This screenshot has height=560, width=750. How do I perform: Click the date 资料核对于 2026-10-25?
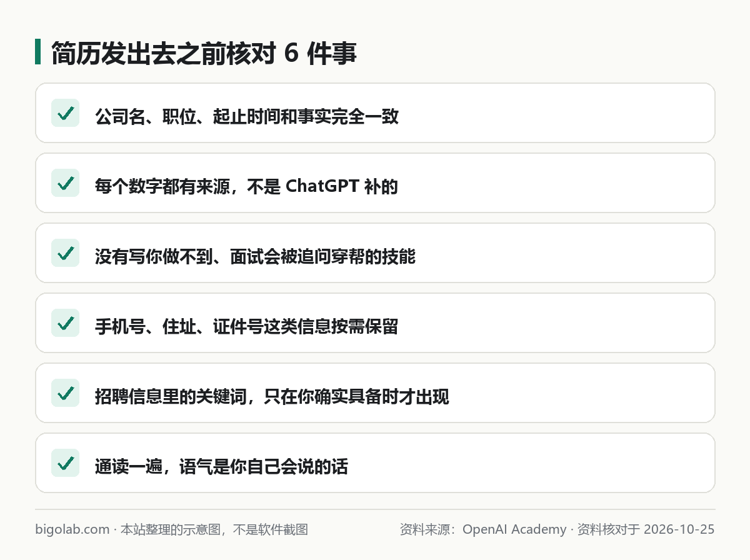click(x=646, y=529)
